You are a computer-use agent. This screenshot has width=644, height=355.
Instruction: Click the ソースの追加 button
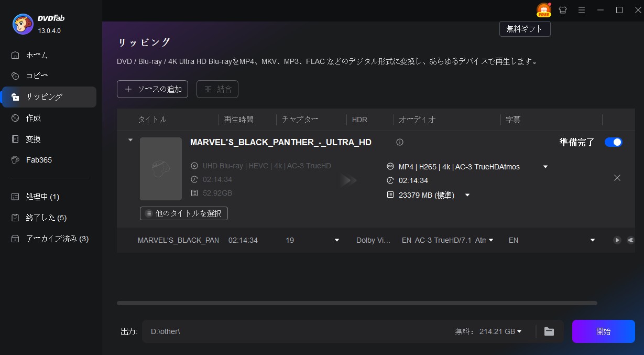point(152,89)
